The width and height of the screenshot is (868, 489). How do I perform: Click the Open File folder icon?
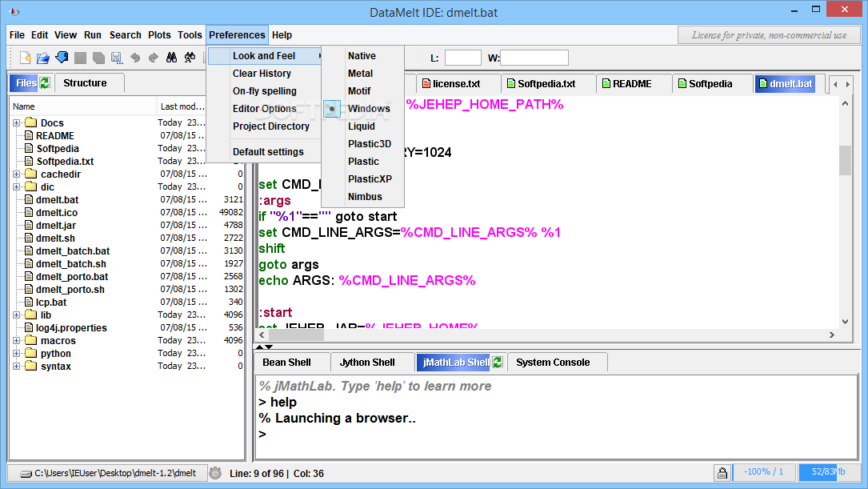coord(43,58)
